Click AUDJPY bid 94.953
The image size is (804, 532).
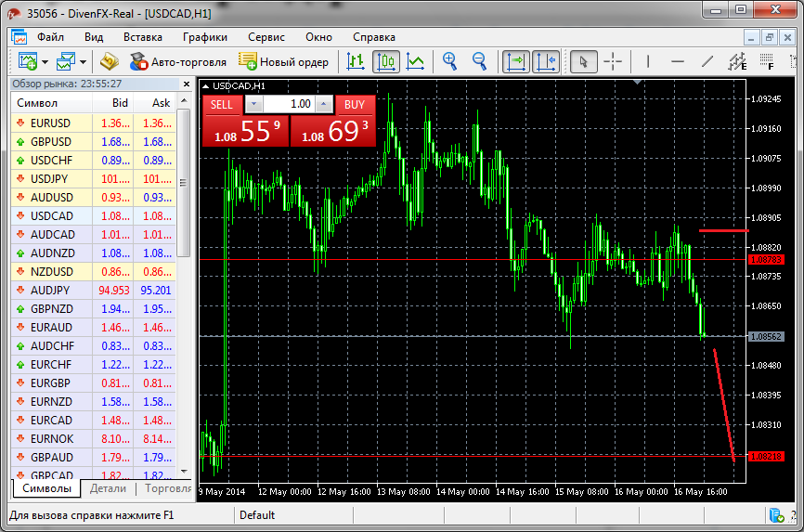click(114, 291)
